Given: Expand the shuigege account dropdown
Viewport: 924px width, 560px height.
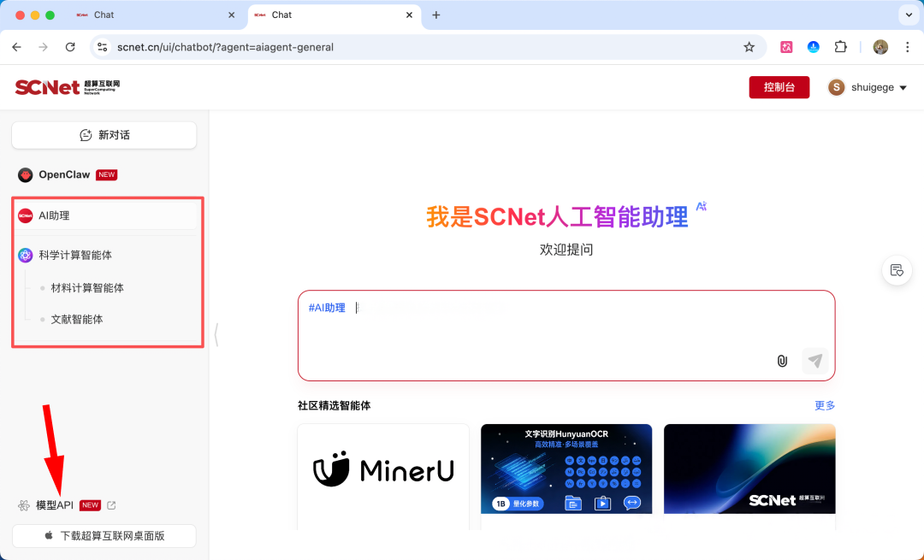Looking at the screenshot, I should (868, 87).
